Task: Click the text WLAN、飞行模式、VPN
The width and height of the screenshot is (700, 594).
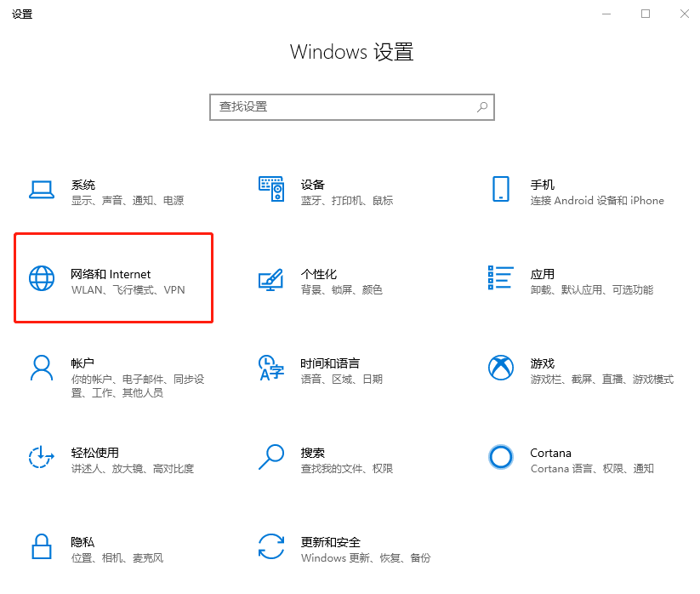Action: pos(128,290)
